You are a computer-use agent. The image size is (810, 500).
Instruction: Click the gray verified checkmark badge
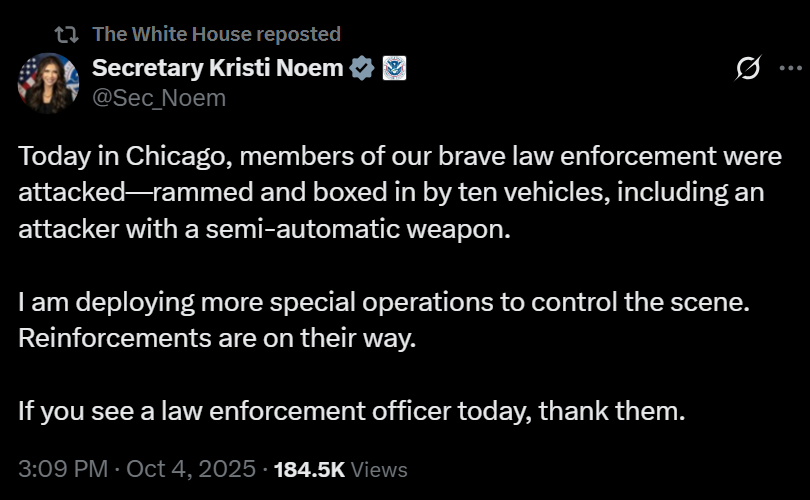click(x=361, y=68)
